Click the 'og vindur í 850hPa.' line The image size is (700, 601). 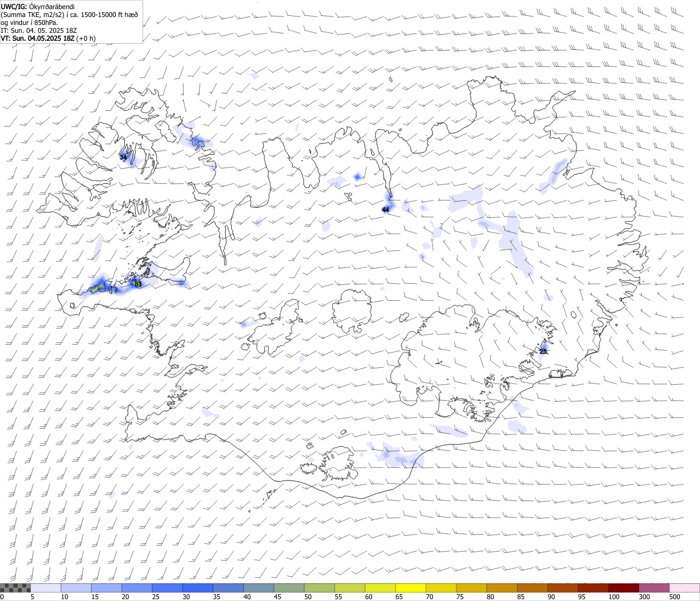click(29, 23)
